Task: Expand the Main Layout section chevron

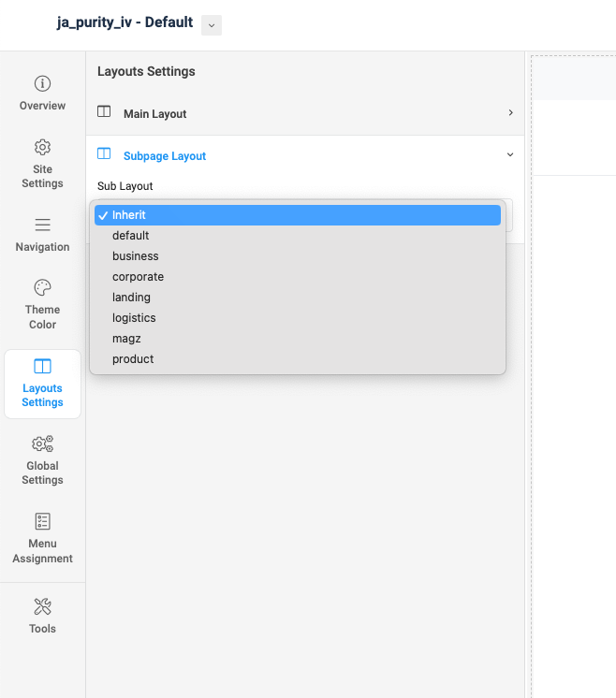Action: click(510, 113)
